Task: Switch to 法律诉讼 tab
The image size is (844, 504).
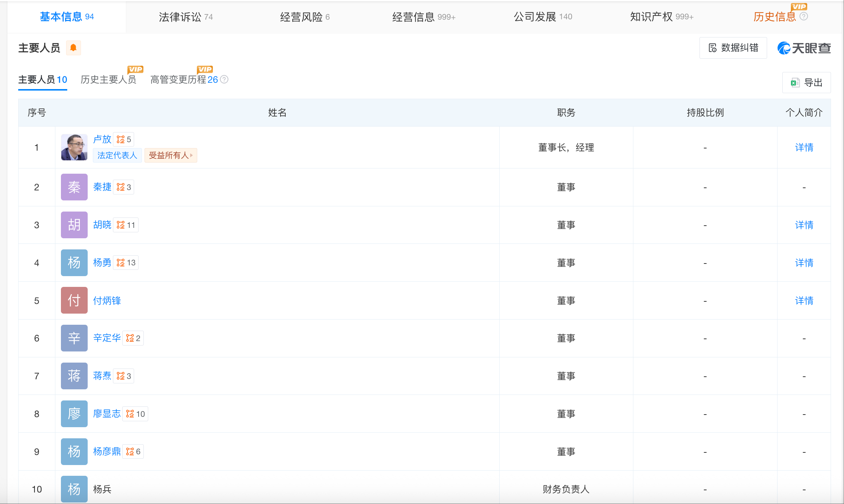Action: 185,17
